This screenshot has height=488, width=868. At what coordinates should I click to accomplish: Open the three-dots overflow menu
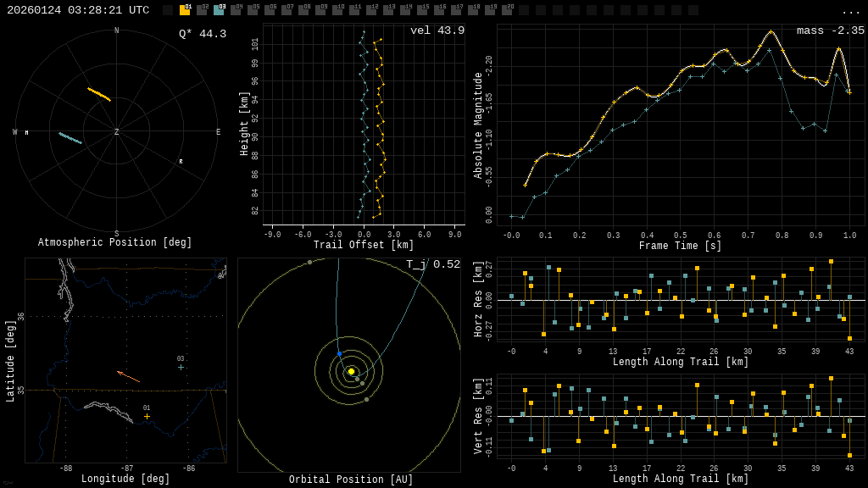[850, 11]
